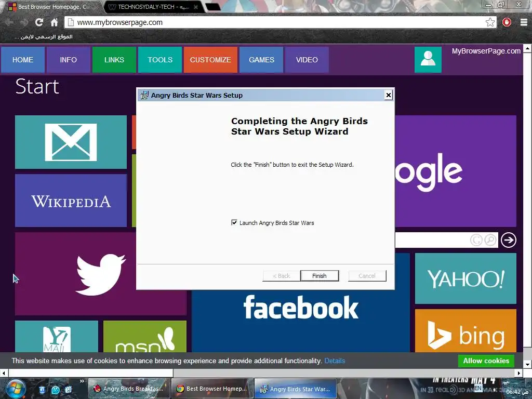The width and height of the screenshot is (532, 399).
Task: Go forward using the browser forward arrow
Action: (24, 22)
